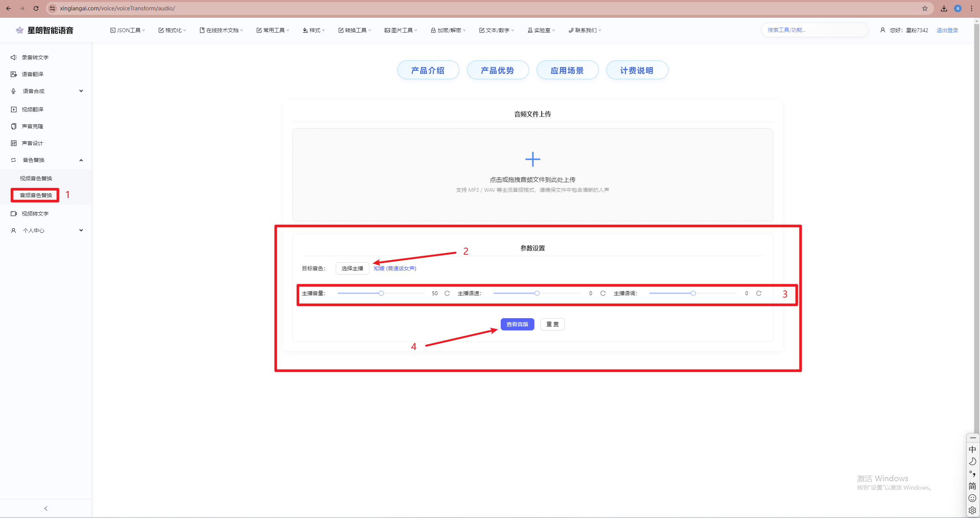Screen dimensions: 980x518
Task: Open browser downloads icon
Action: pos(944,8)
